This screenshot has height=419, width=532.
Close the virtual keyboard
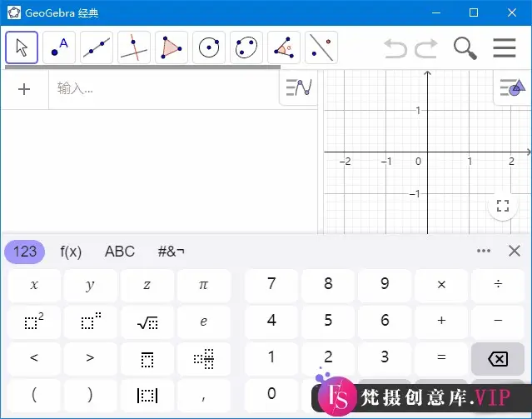[x=515, y=251]
